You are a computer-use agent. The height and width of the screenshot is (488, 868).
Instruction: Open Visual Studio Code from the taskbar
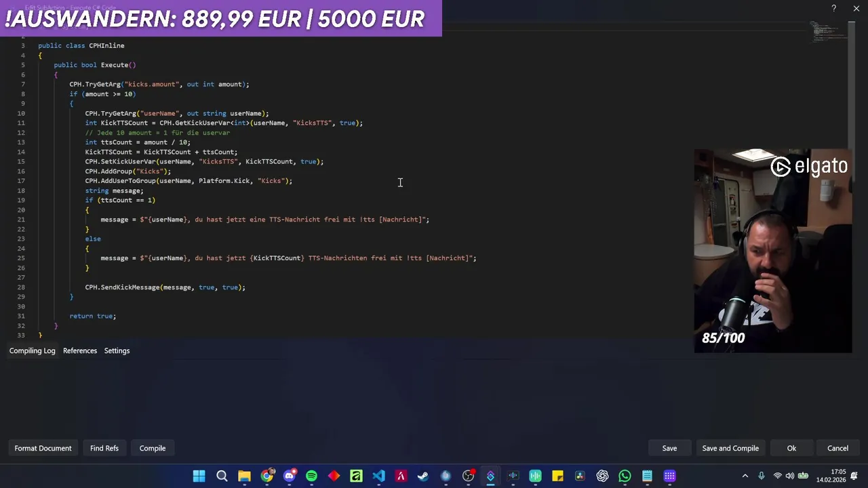378,476
